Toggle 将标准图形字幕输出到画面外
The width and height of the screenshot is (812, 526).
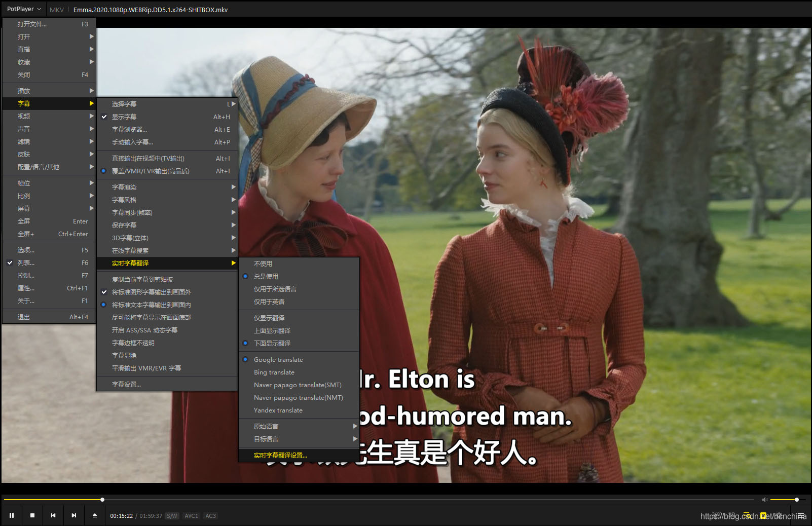[167, 292]
